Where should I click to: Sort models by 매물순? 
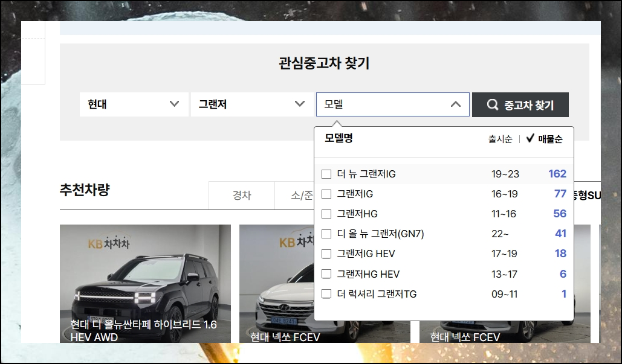[x=550, y=139]
